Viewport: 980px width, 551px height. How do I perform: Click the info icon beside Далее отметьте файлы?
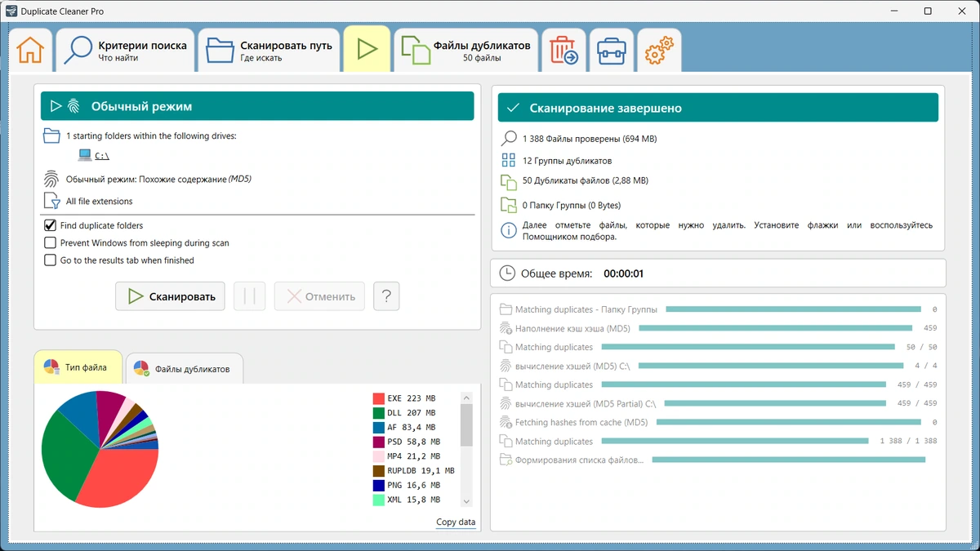[509, 231]
